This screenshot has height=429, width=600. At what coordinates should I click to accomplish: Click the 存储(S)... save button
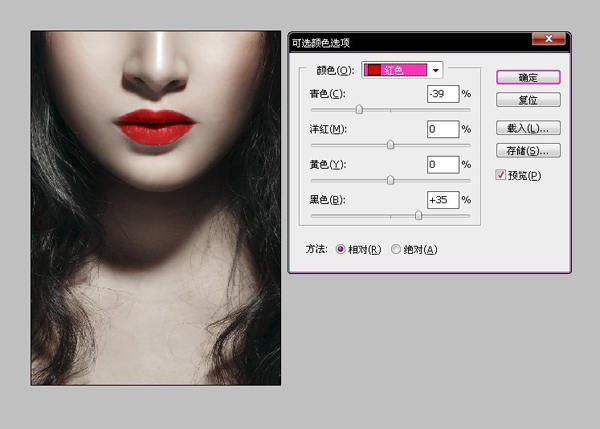528,150
